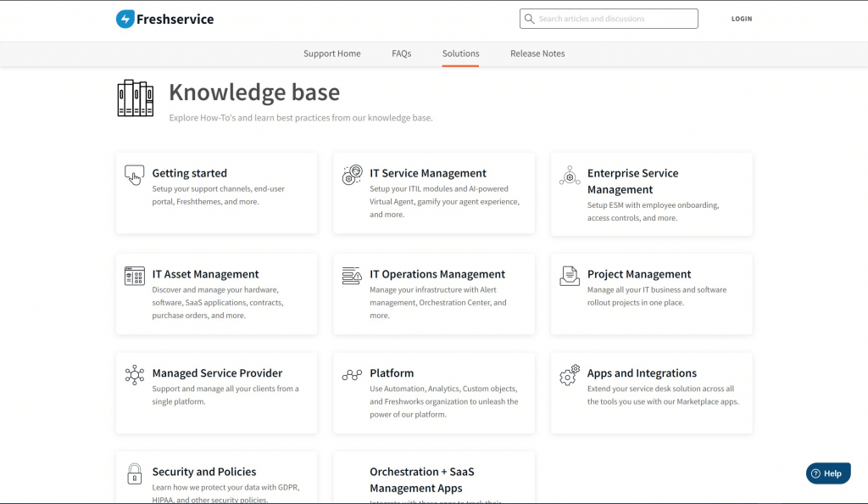Open the Help widget button
Viewport: 868px width, 504px height.
(827, 473)
